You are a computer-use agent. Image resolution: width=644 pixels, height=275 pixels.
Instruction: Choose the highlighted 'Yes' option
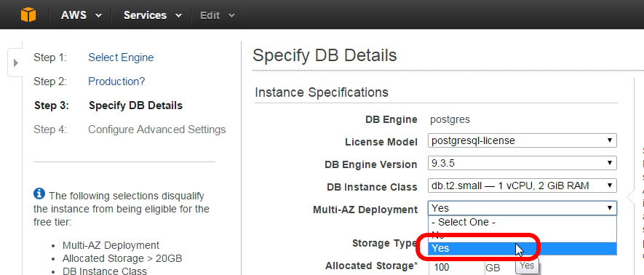(x=522, y=248)
